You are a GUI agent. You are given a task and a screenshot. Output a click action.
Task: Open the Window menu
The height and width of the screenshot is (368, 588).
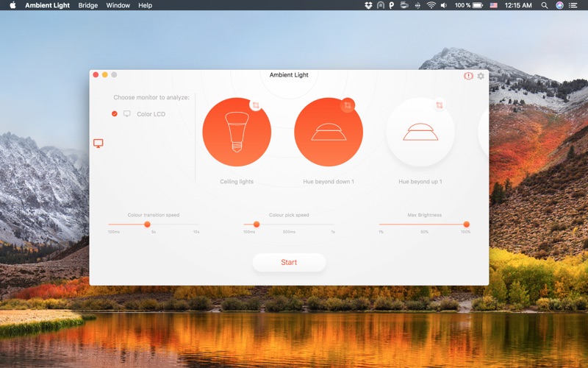point(118,5)
